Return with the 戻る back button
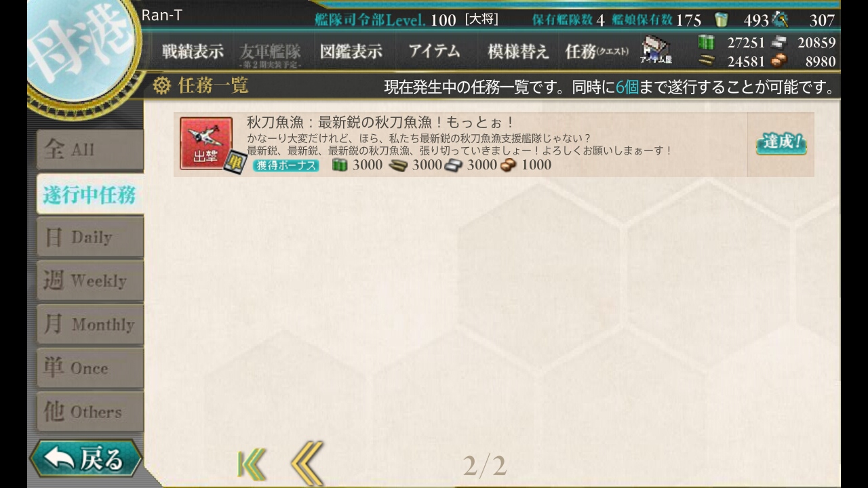This screenshot has height=488, width=868. coord(86,459)
